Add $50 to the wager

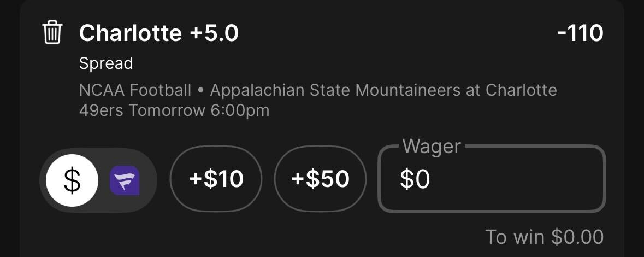point(320,179)
